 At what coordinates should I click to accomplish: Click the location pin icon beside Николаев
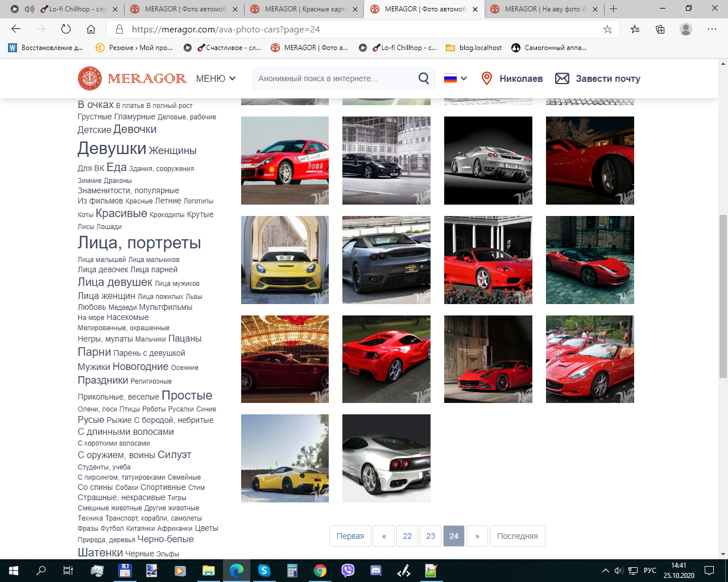point(486,78)
